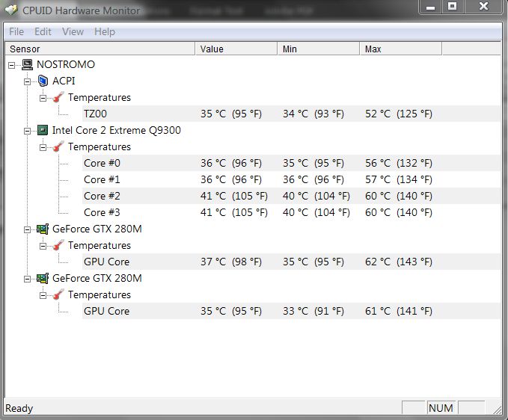Image resolution: width=508 pixels, height=420 pixels.
Task: Select the Core #2 sensor row
Action: (291, 196)
